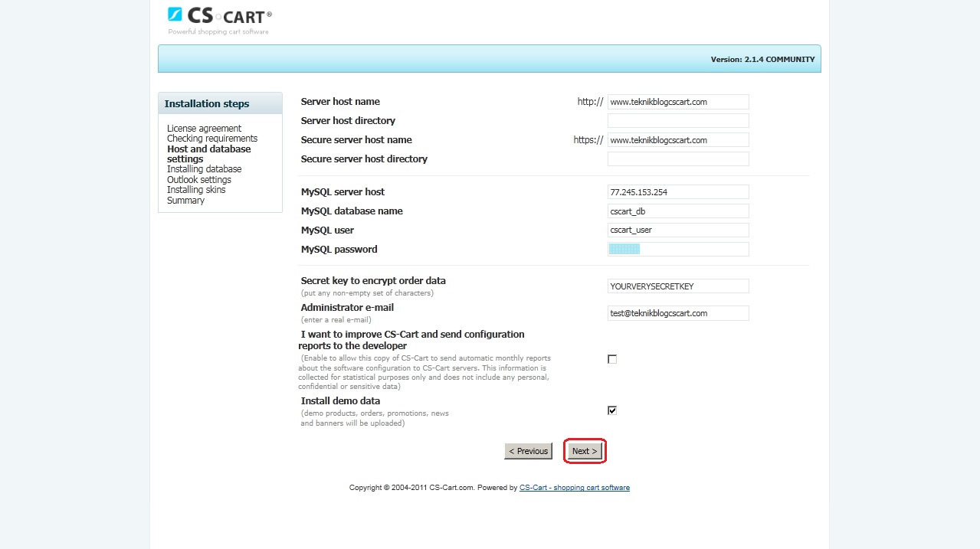Click the MySQL database name label

[x=352, y=211]
